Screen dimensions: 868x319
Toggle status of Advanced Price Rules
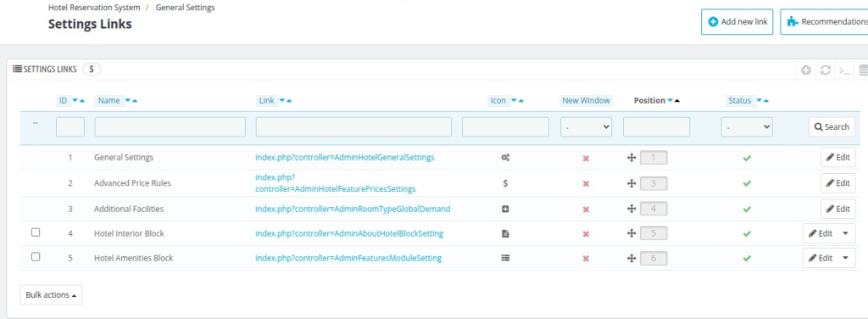click(x=747, y=183)
